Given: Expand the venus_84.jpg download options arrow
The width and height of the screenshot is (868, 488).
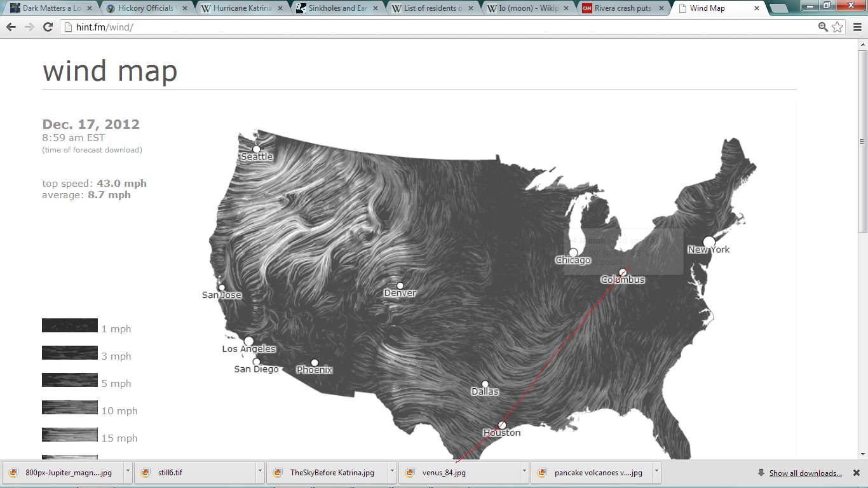Looking at the screenshot, I should click(525, 473).
